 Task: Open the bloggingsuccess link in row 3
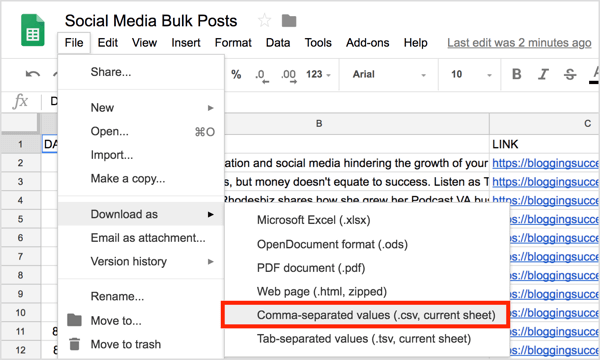click(x=545, y=182)
